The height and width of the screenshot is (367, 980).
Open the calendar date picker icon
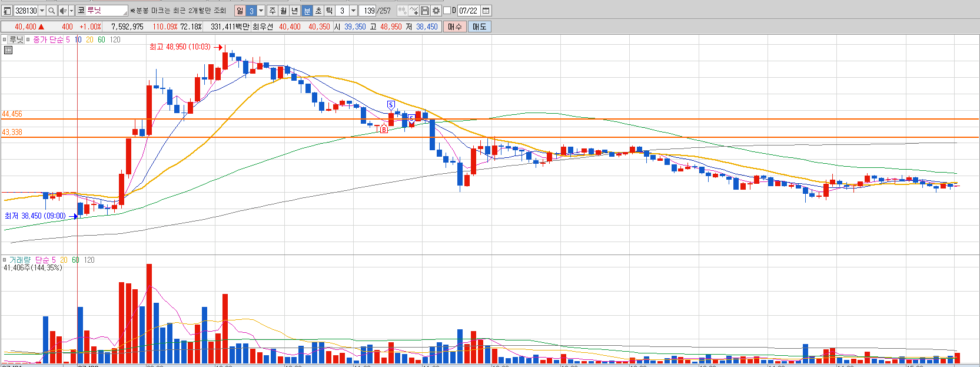tap(486, 11)
